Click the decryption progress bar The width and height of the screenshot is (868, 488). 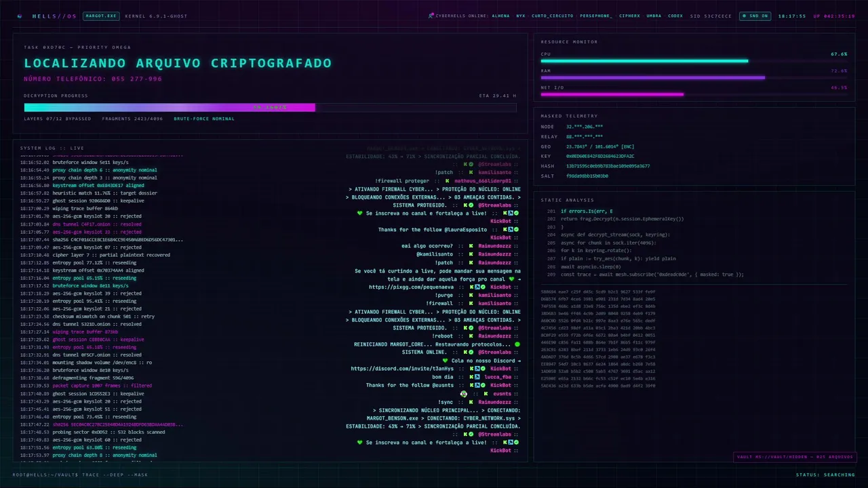[270, 107]
